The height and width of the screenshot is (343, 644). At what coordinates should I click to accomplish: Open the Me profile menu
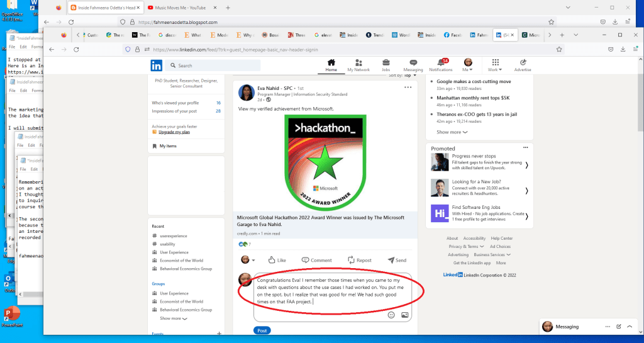point(468,65)
